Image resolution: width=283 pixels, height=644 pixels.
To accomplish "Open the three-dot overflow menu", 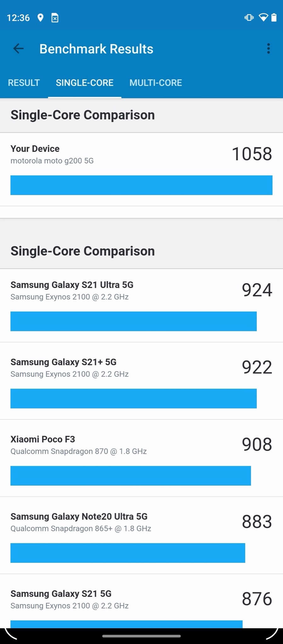I will (268, 49).
